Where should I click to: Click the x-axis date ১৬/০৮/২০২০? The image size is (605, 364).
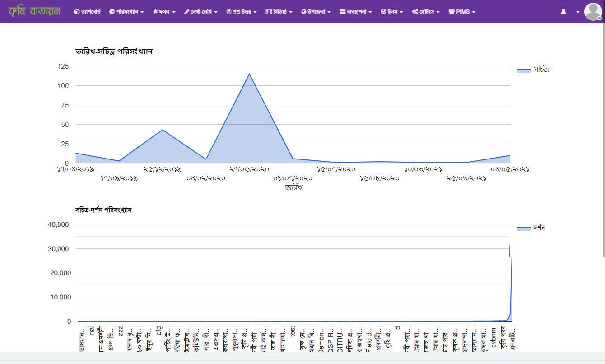tap(380, 178)
